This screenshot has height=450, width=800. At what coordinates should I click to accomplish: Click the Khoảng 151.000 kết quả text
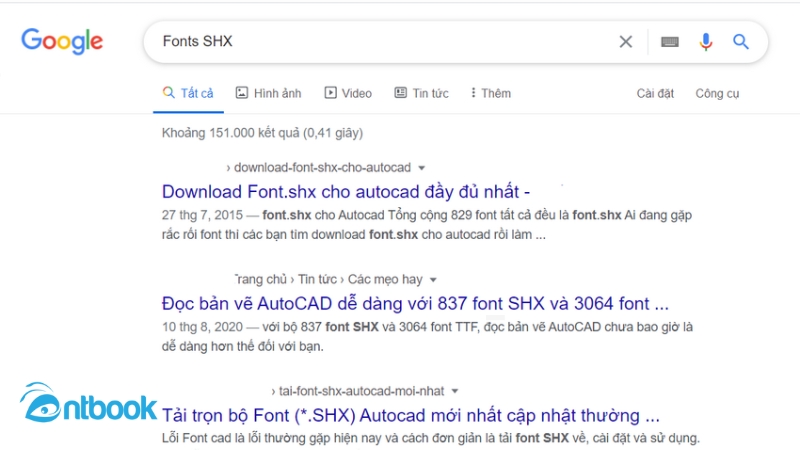coord(262,133)
